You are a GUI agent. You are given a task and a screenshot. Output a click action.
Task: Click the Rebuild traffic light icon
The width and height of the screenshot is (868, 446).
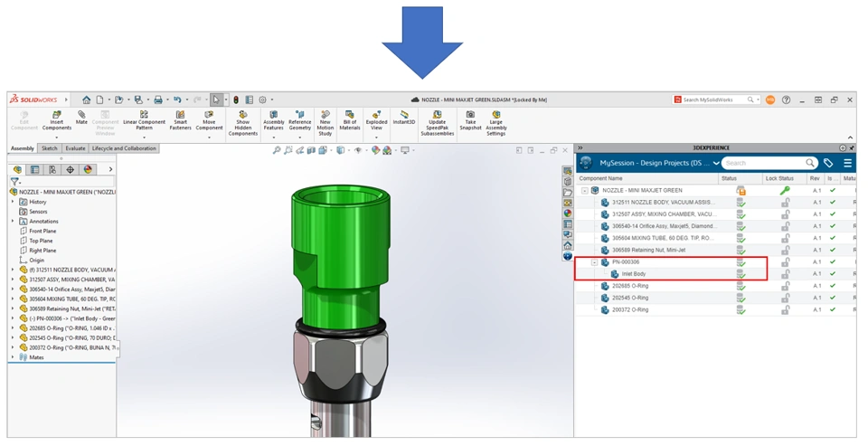[x=235, y=100]
